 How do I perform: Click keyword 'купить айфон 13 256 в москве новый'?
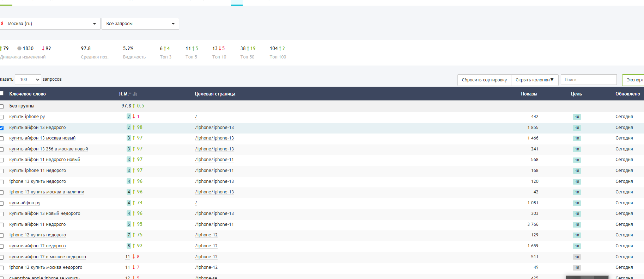49,149
